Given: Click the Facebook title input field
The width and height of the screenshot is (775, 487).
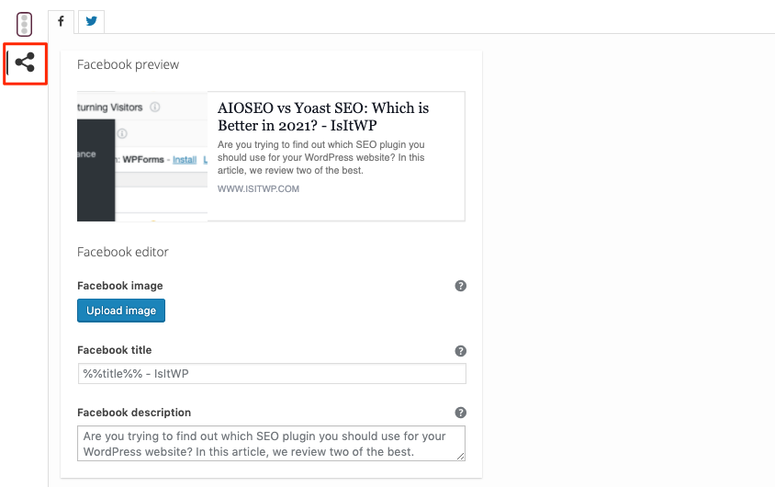Looking at the screenshot, I should (272, 374).
